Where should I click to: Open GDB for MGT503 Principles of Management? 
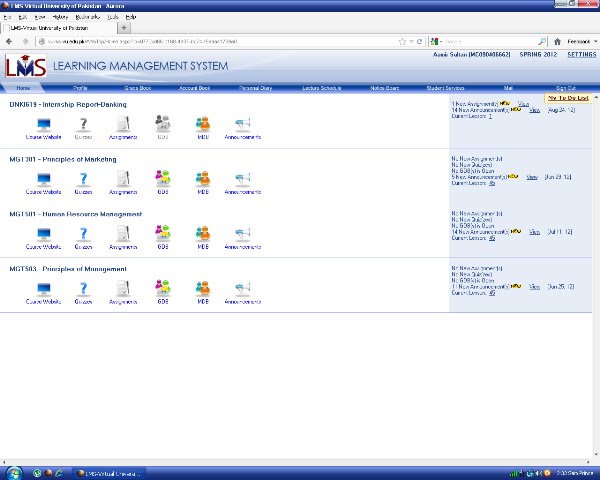point(163,292)
